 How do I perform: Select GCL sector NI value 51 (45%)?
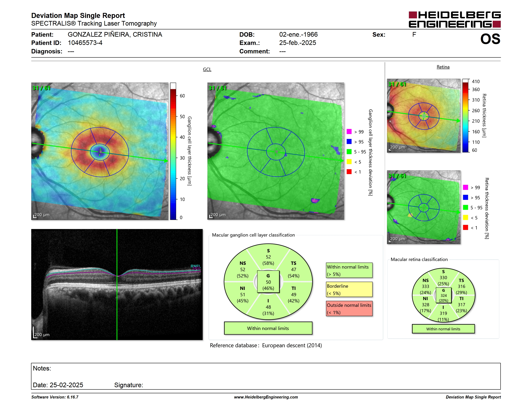click(243, 295)
